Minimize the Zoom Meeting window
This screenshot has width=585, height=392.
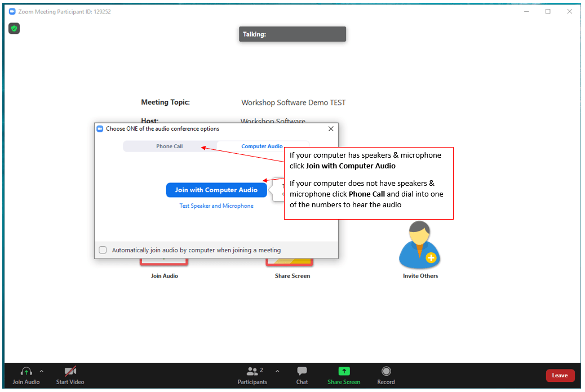pos(526,12)
